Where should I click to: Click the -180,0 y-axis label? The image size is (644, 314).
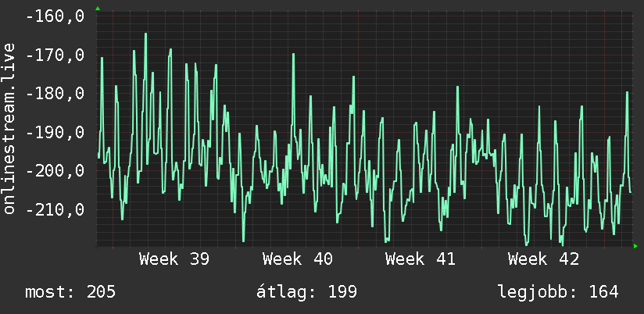55,94
